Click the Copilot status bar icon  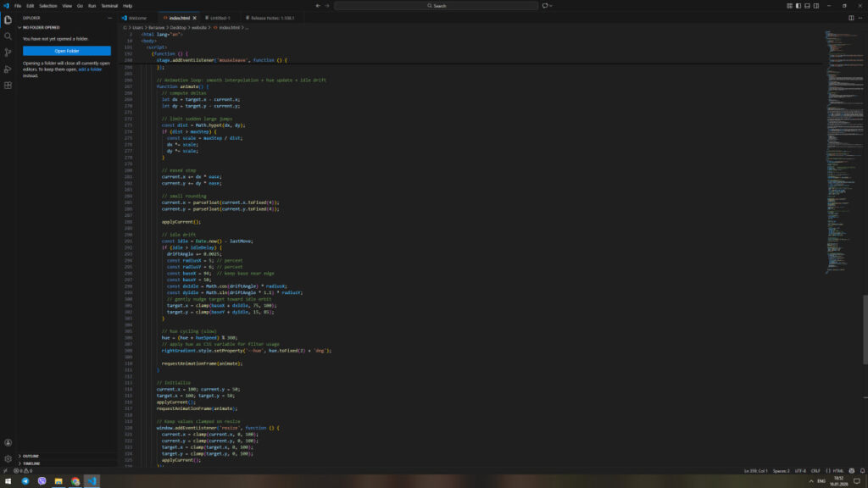coord(851,471)
